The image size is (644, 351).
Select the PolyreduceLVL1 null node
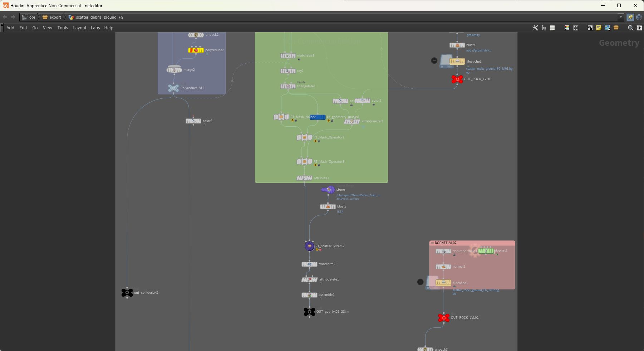pyautogui.click(x=173, y=88)
